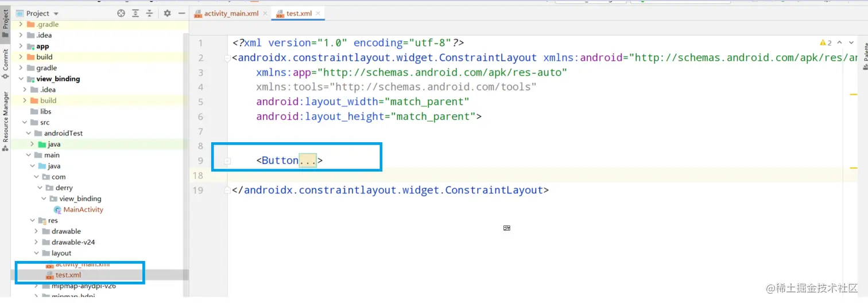
Task: Click the XML declaration on line 1
Action: click(x=348, y=43)
